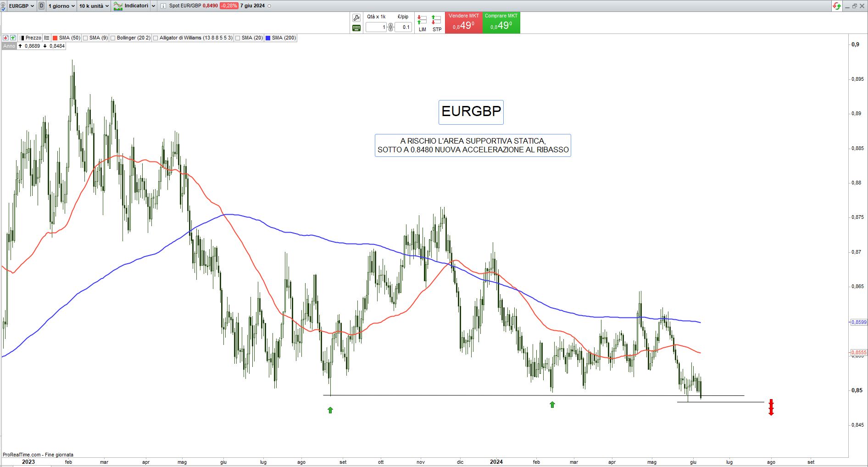The image size is (868, 467).
Task: Click the SMA (50) indicator label
Action: [x=70, y=38]
